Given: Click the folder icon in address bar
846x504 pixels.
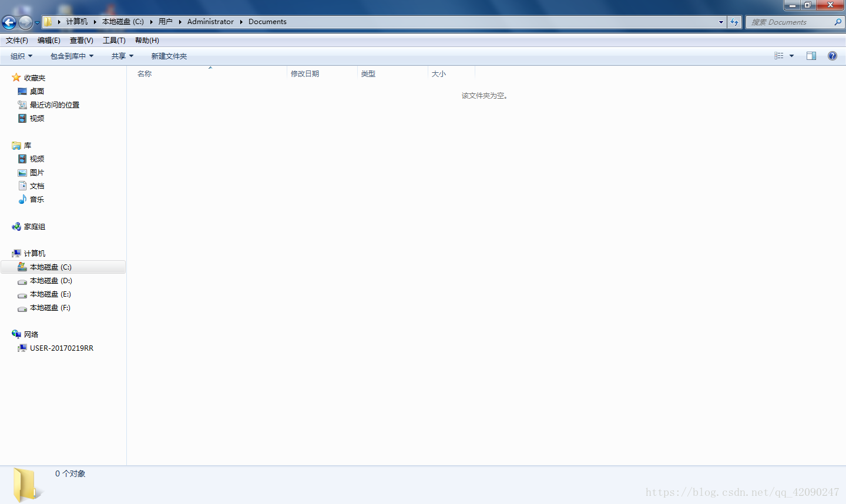Looking at the screenshot, I should coord(48,22).
